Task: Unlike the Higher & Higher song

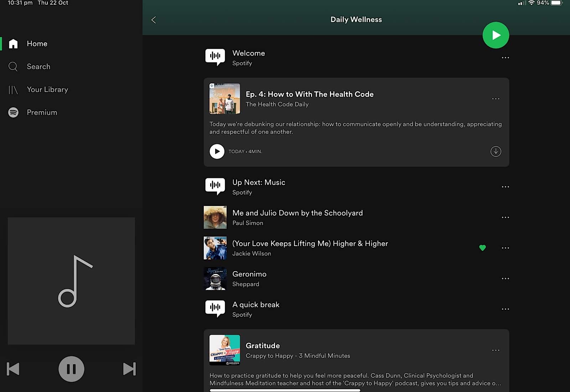Action: [x=482, y=248]
